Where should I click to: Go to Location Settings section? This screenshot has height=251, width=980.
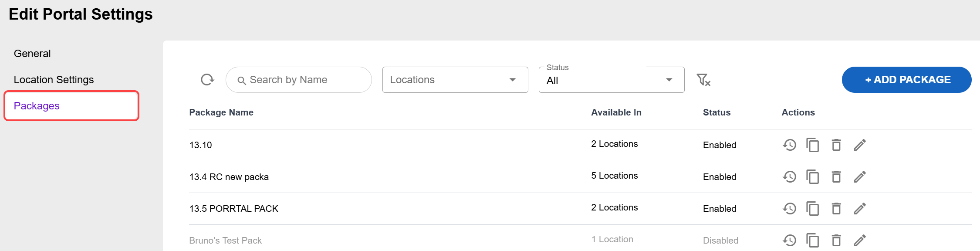[x=54, y=80]
